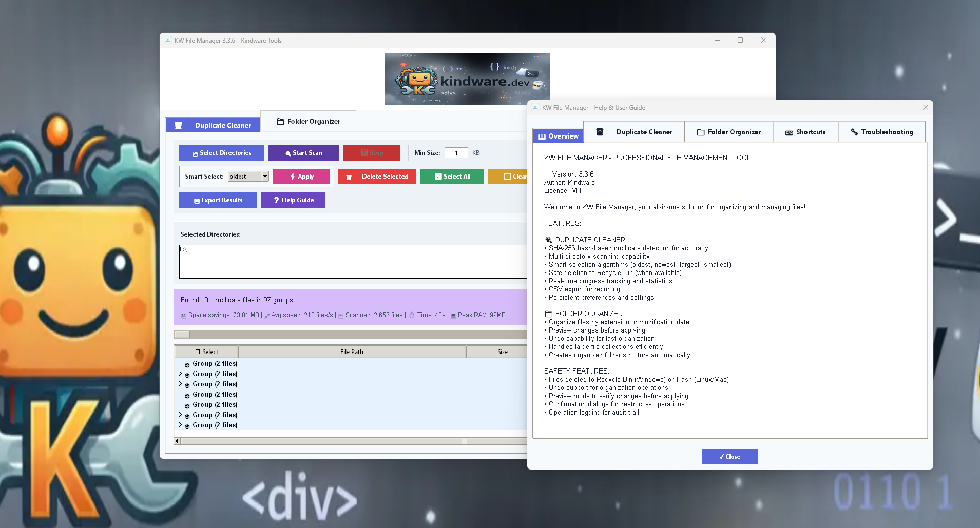The image size is (980, 528).
Task: Expand the first duplicate Group row
Action: pyautogui.click(x=180, y=363)
